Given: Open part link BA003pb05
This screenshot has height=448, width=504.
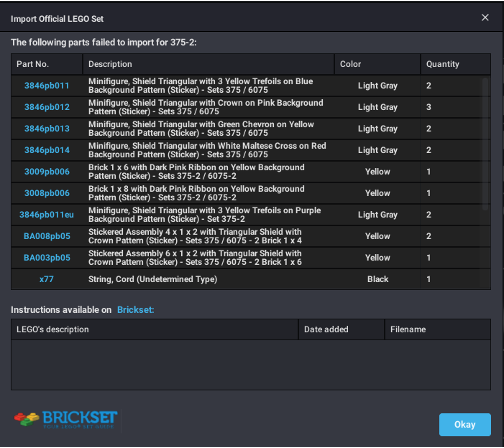Looking at the screenshot, I should (x=47, y=258).
